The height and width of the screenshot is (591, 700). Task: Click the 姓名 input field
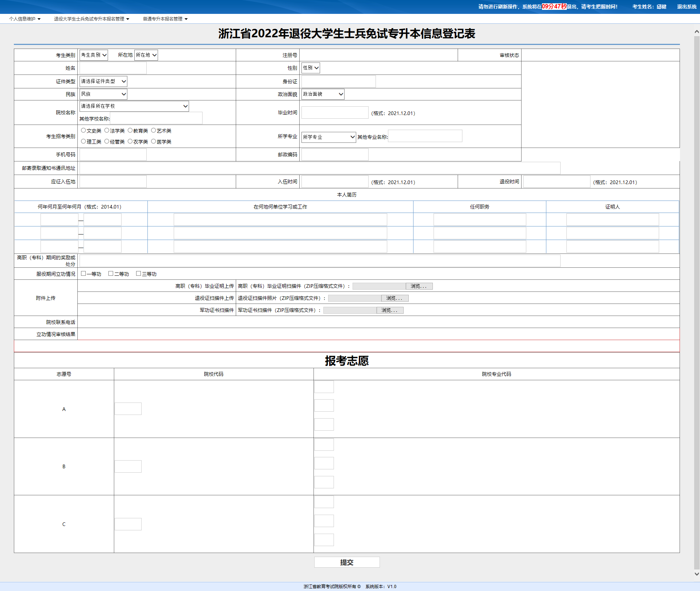coord(113,68)
